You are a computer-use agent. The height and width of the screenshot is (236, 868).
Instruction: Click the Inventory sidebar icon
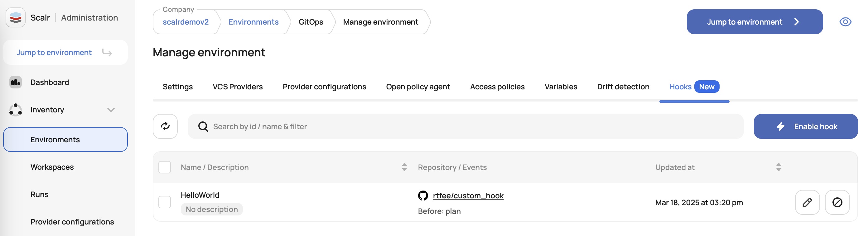point(16,110)
